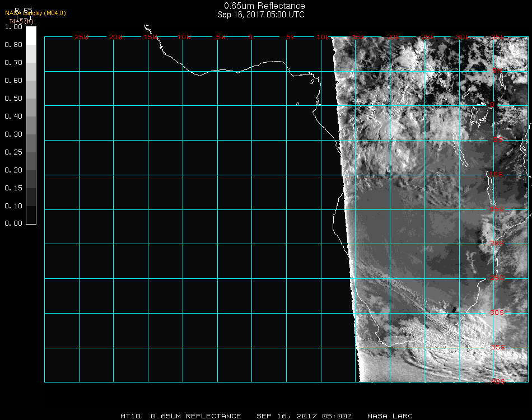The height and width of the screenshot is (420, 532).
Task: Click the 5E longitude label
Action: [x=291, y=37]
